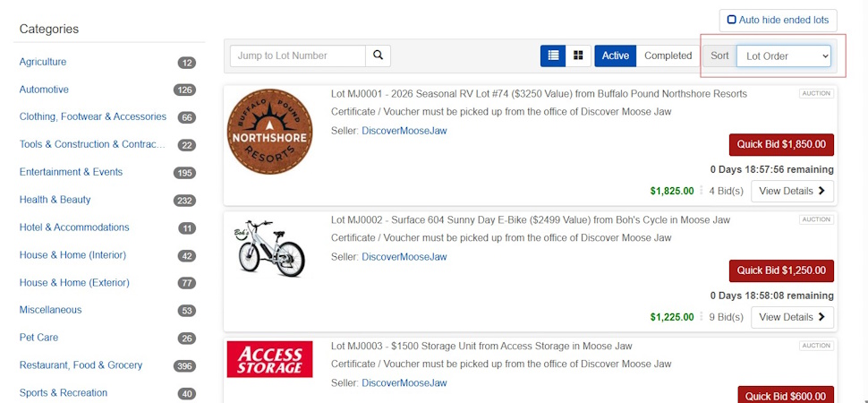Click the 4 Bid(s) count on MJ0001

(x=727, y=192)
